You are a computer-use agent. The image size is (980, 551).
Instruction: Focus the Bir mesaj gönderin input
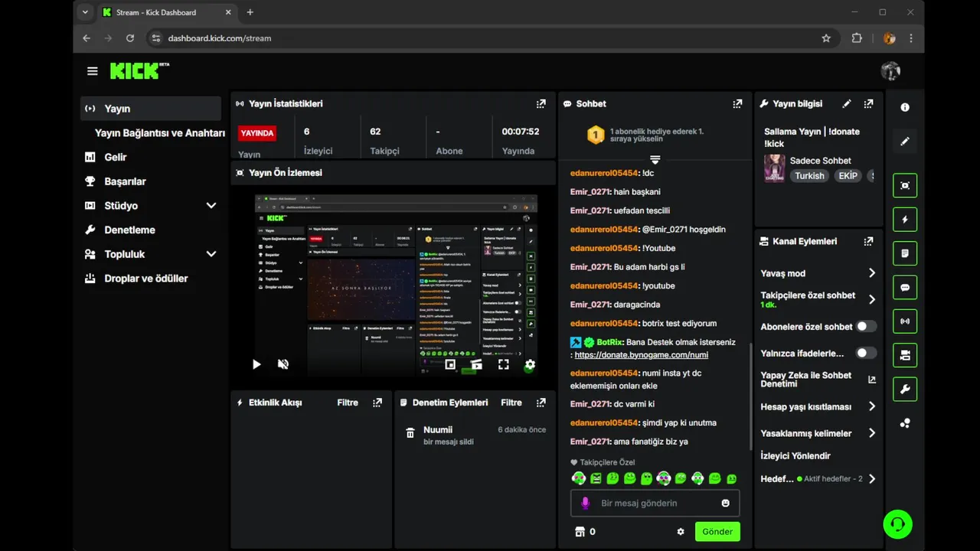coord(654,503)
